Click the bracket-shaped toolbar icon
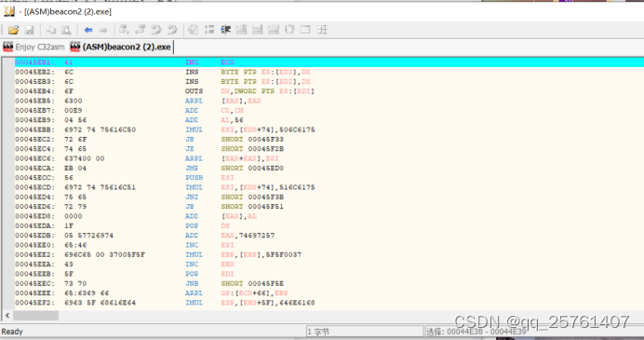Image resolution: width=644 pixels, height=340 pixels. (x=289, y=30)
